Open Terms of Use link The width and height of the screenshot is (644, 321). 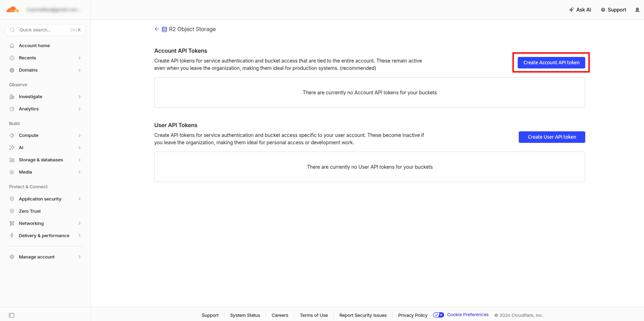click(314, 315)
